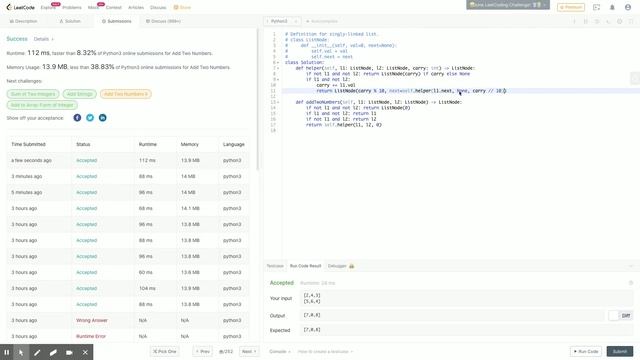Toggle the Autocomplete option
Image resolution: width=640 pixels, height=360 pixels.
coord(322,21)
